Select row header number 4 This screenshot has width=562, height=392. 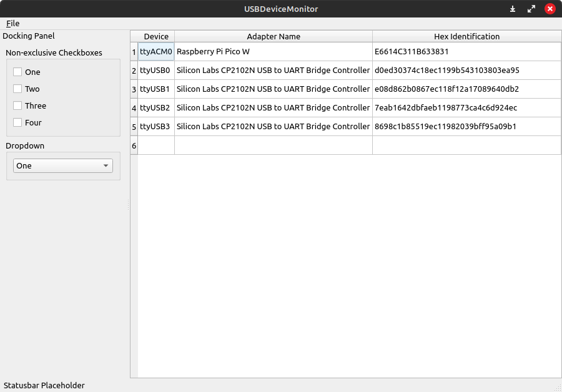pyautogui.click(x=134, y=108)
